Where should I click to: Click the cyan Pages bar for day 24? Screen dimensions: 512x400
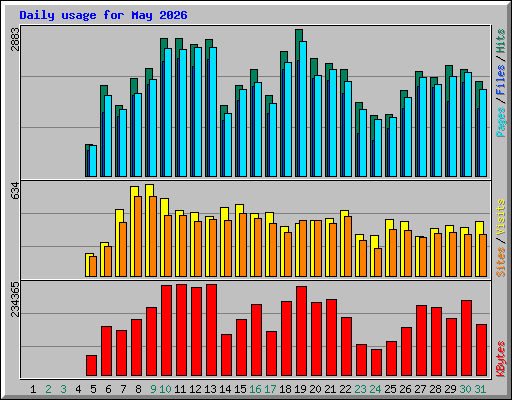coord(378,148)
